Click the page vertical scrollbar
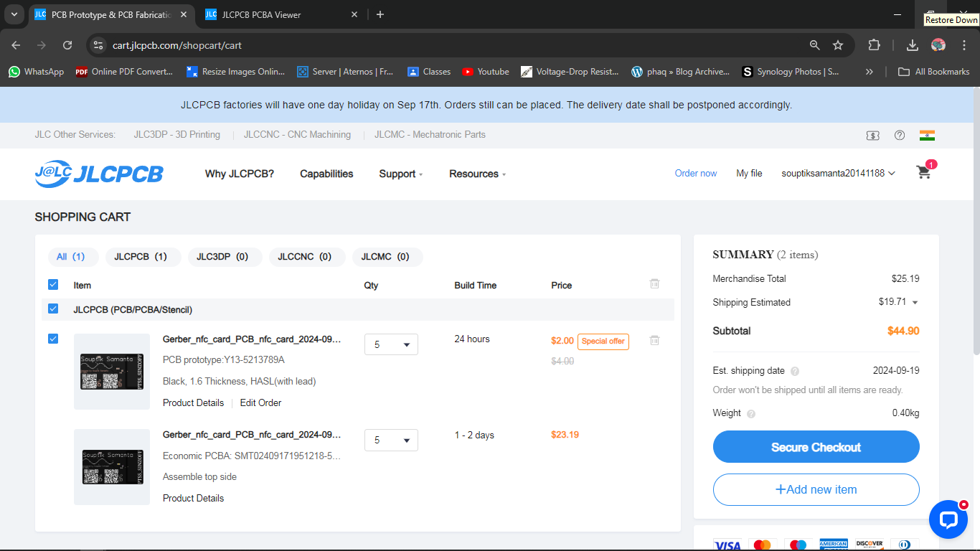The image size is (980, 551). pos(976,222)
